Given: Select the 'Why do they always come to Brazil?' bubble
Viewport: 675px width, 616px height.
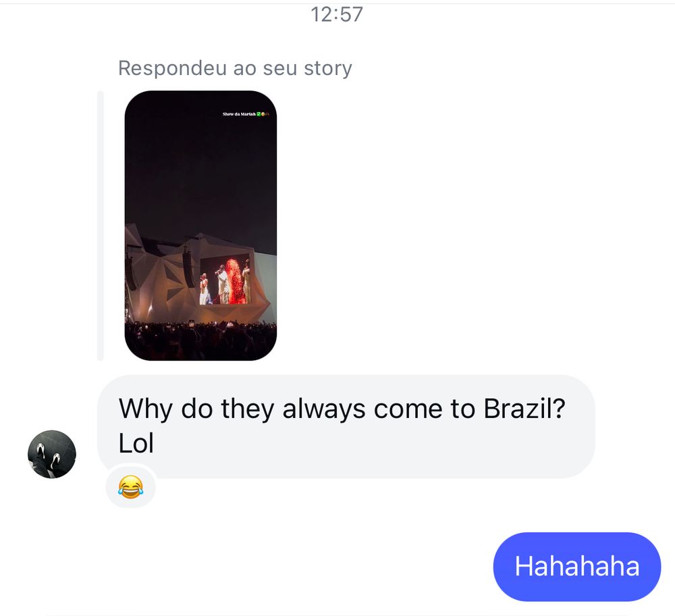Looking at the screenshot, I should tap(346, 426).
